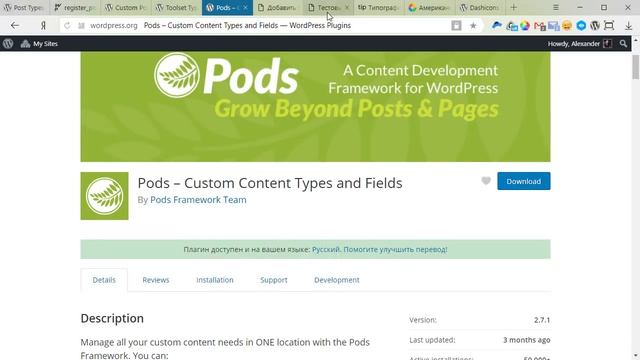
Task: Close the Тестовы tab
Action: (x=347, y=7)
